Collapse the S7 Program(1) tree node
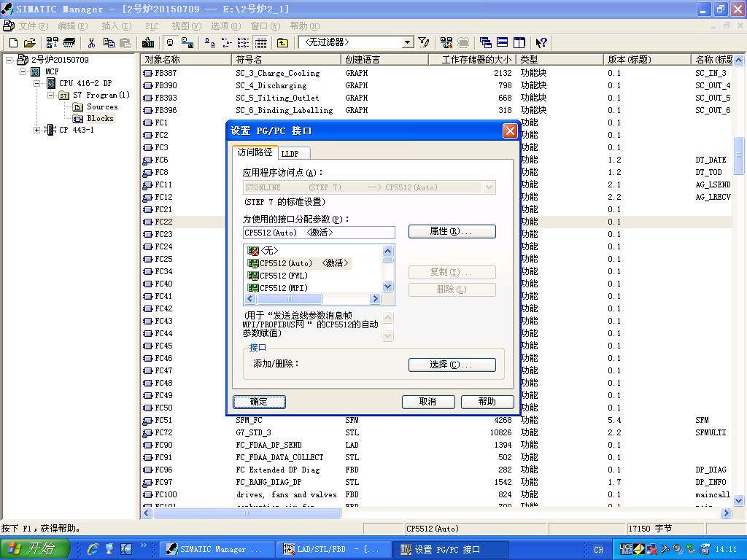Screen dimensions: 747x560 pyautogui.click(x=50, y=95)
